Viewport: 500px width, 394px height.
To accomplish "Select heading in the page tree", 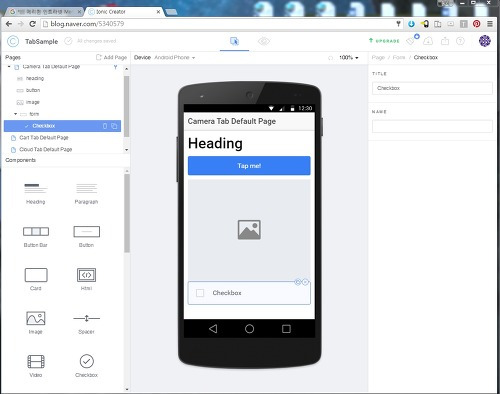I will 35,78.
